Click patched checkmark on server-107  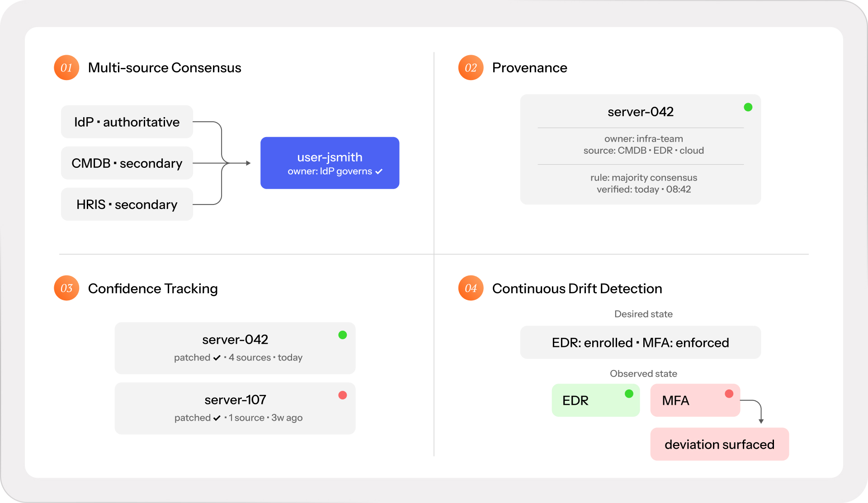click(x=217, y=418)
